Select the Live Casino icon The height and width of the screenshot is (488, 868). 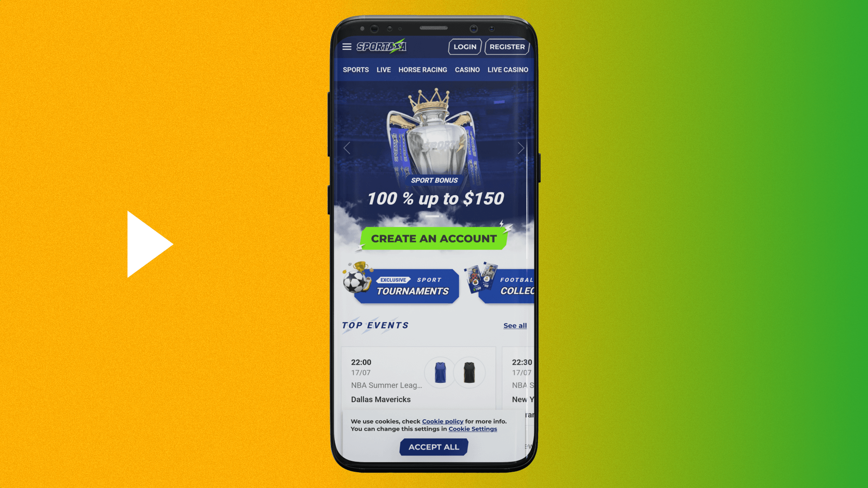pyautogui.click(x=507, y=70)
